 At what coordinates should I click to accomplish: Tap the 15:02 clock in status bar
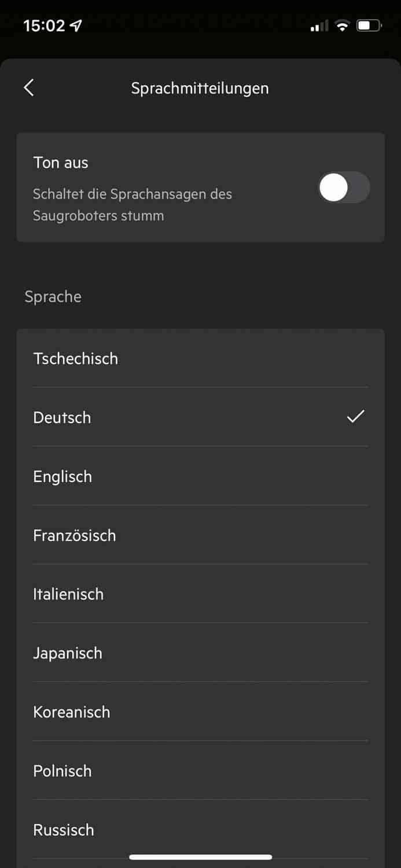click(44, 26)
